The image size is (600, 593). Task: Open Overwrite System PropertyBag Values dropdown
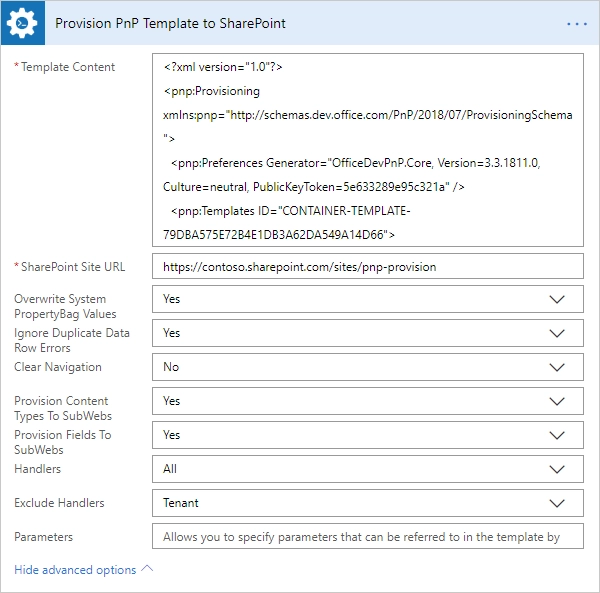(x=368, y=299)
